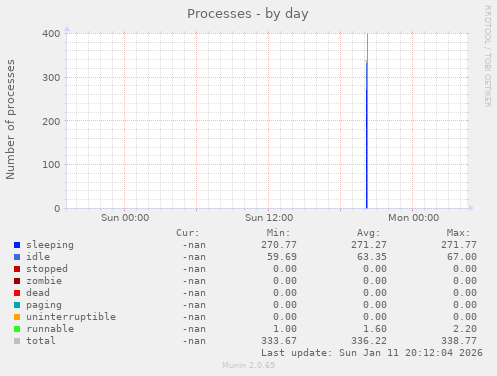497x376 pixels.
Task: Click the 'Last update' timestamp line
Action: [372, 353]
